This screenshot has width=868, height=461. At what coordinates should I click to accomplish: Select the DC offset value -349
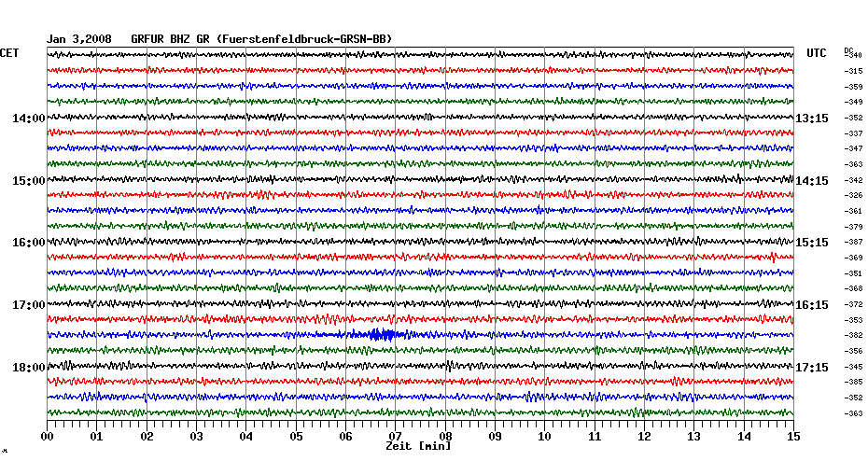pos(853,103)
